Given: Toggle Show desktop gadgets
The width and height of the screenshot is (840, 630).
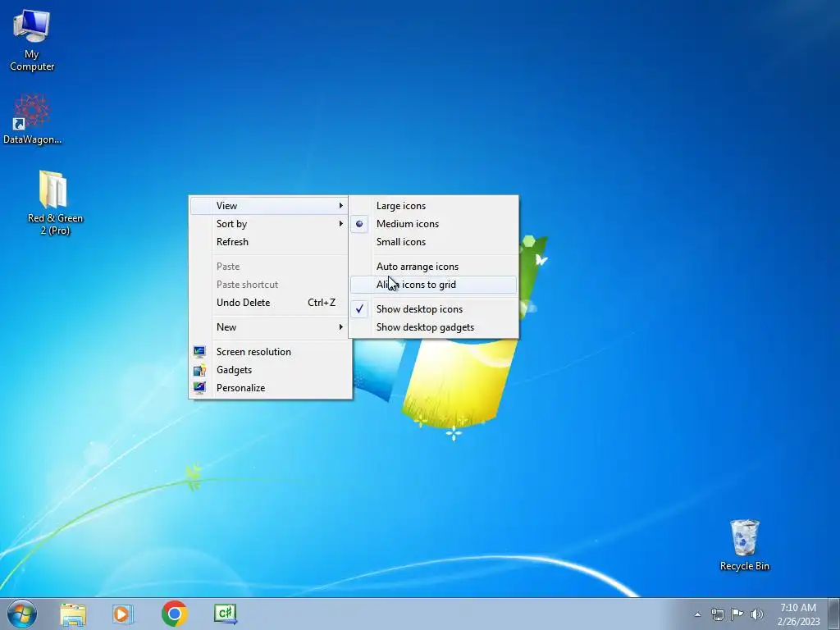Looking at the screenshot, I should click(433, 327).
